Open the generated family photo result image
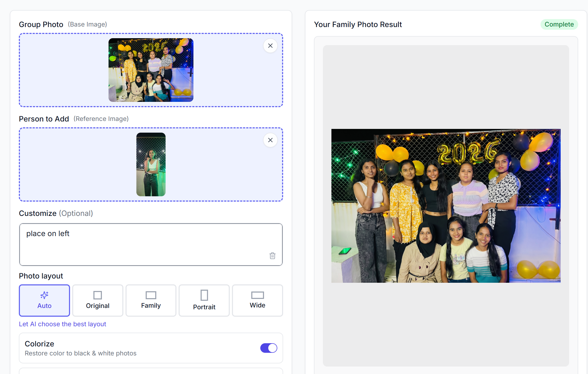This screenshot has width=588, height=374. click(x=446, y=206)
